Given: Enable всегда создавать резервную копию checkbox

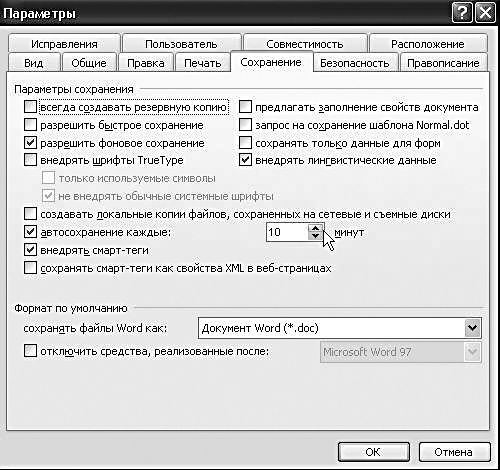Looking at the screenshot, I should click(30, 107).
